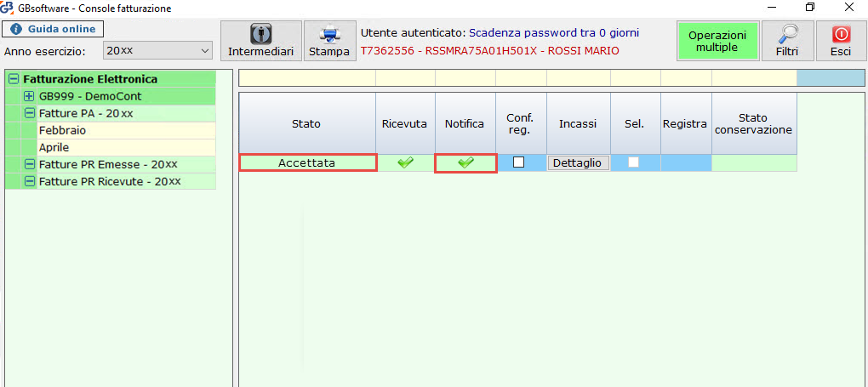Viewport: 868px width, 387px height.
Task: Select Aprile month entry
Action: (56, 147)
